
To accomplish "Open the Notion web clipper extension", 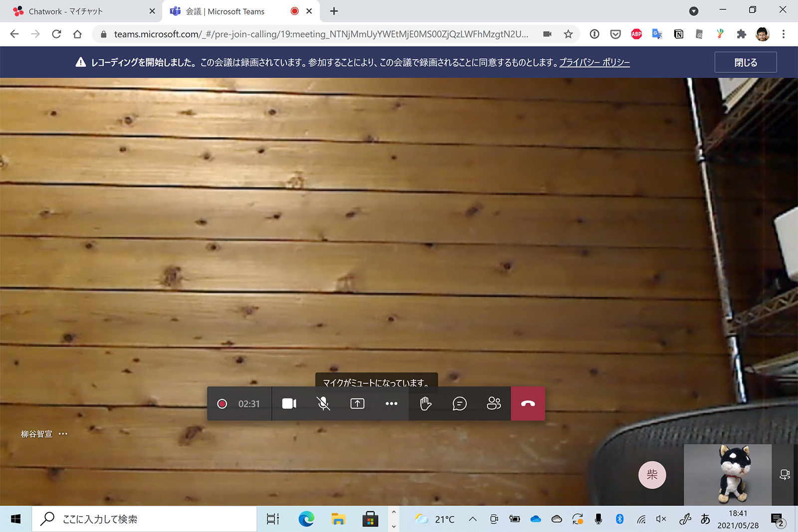I will (679, 34).
